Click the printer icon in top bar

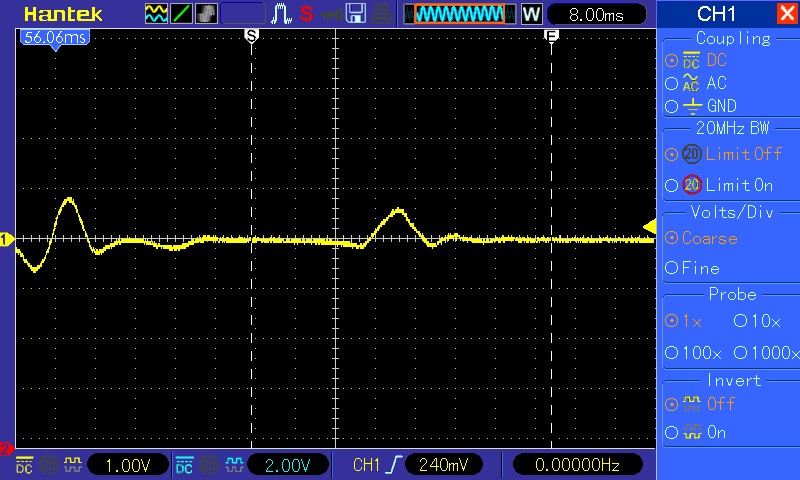click(x=382, y=14)
